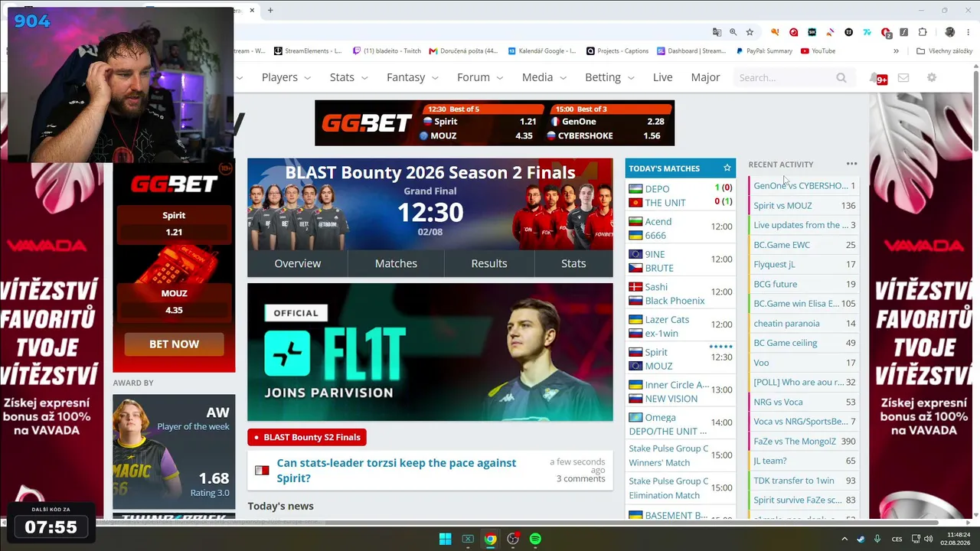Viewport: 980px width, 551px height.
Task: Click the HLTV search magnifier icon
Action: pyautogui.click(x=841, y=77)
